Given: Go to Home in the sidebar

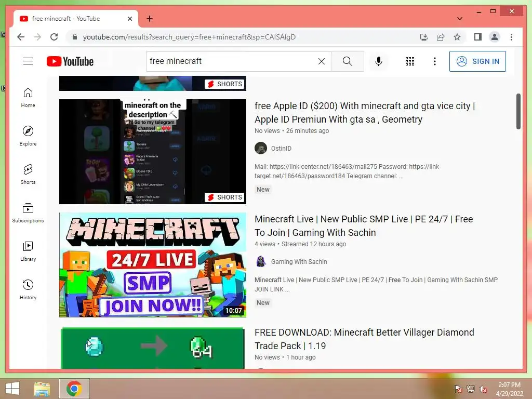Looking at the screenshot, I should click(28, 98).
